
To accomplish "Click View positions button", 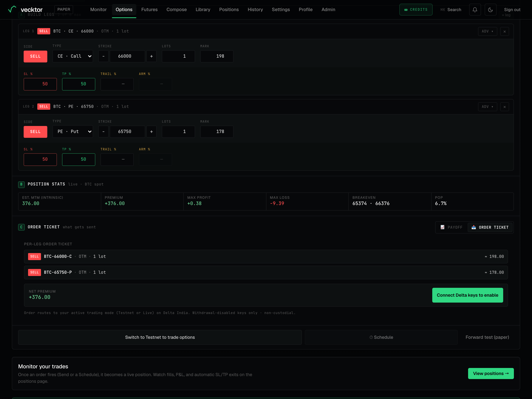I will (491, 374).
